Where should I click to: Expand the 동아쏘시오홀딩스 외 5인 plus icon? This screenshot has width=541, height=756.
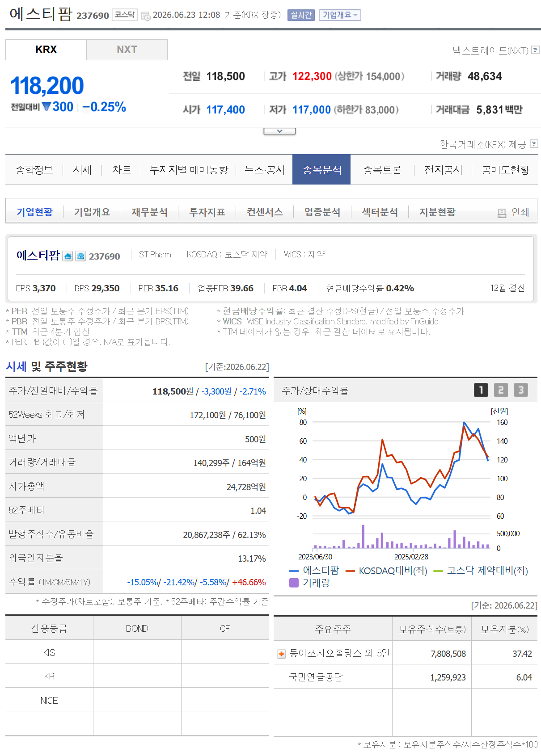(281, 654)
